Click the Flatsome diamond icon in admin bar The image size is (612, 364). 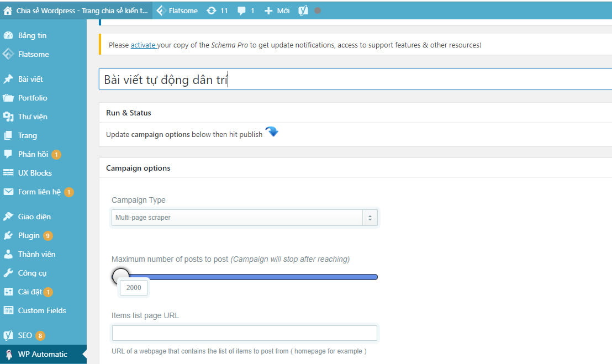click(160, 10)
